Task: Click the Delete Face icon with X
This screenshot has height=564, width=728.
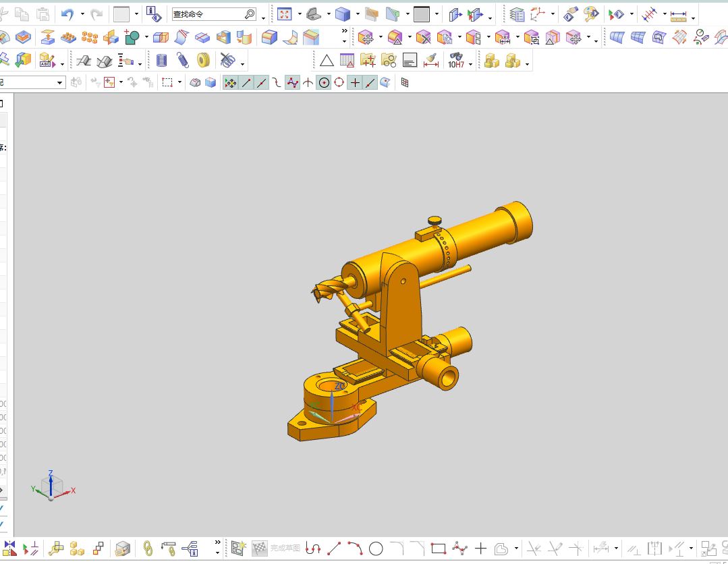Action: tap(423, 37)
